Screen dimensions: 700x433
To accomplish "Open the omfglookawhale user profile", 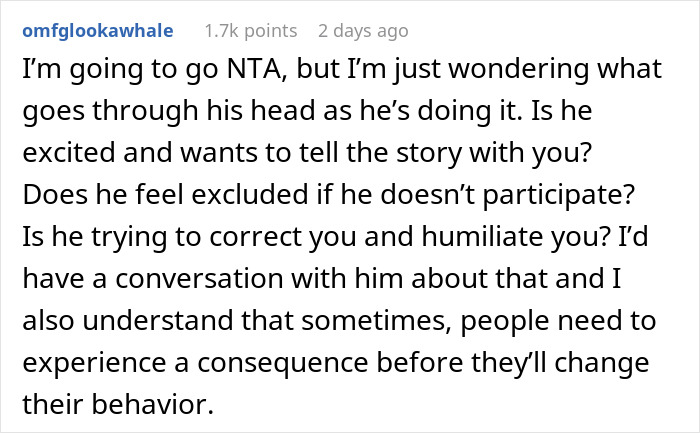I will pos(97,31).
